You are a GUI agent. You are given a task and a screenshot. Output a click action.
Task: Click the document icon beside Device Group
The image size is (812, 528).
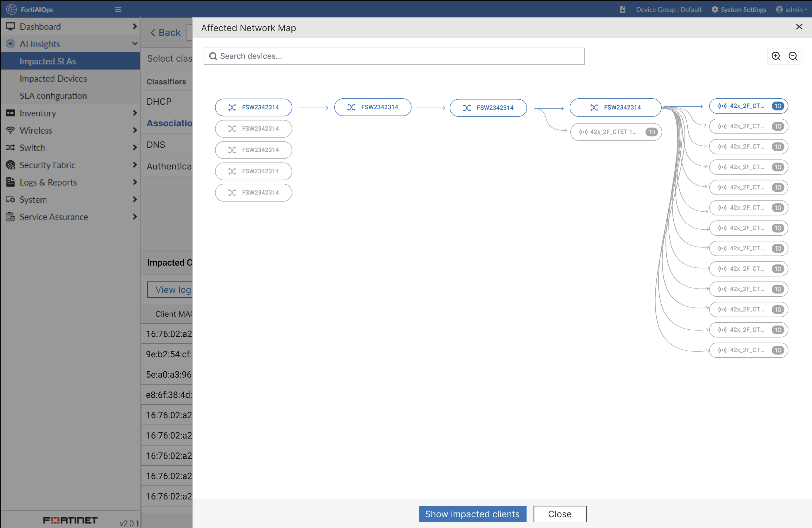[623, 10]
